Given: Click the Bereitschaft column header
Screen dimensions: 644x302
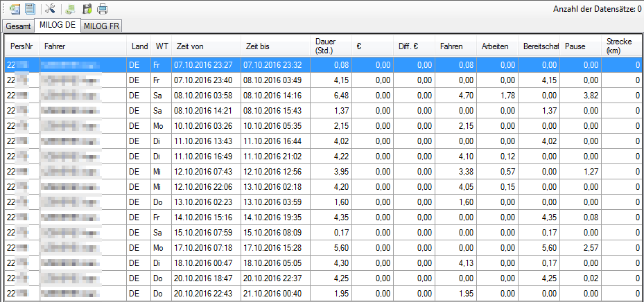Looking at the screenshot, I should click(539, 46).
